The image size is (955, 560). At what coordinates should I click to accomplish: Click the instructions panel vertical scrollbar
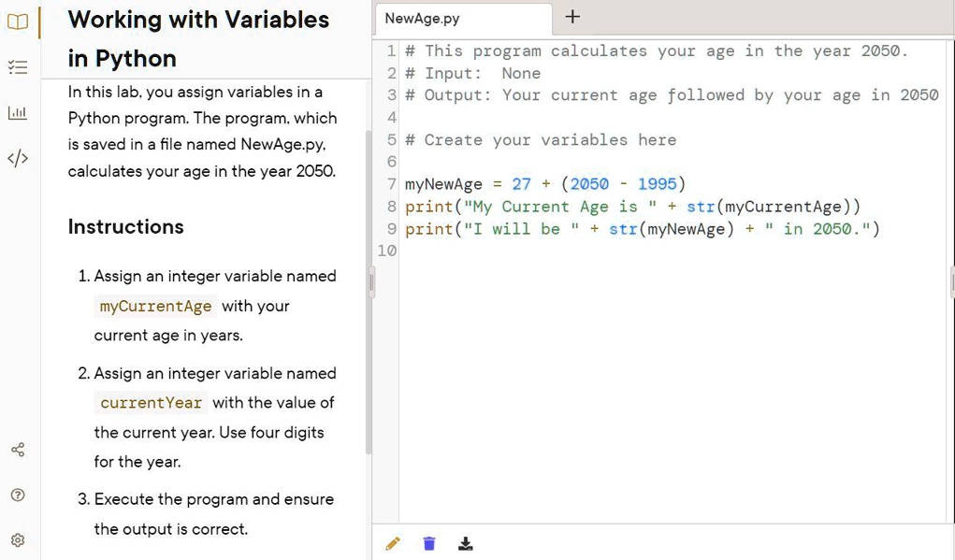pos(368,280)
